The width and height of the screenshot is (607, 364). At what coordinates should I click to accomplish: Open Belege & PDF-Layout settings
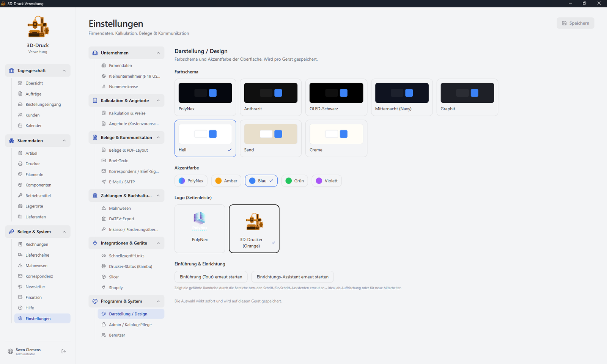click(x=131, y=150)
